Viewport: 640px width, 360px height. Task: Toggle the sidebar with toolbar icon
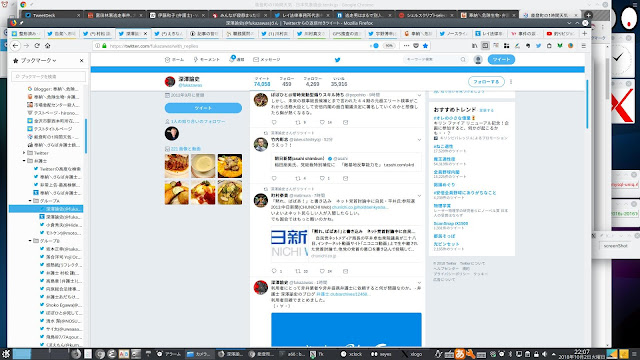click(485, 46)
